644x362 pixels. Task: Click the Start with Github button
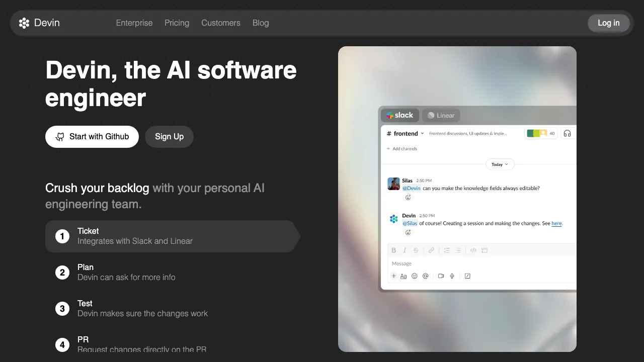(x=92, y=137)
